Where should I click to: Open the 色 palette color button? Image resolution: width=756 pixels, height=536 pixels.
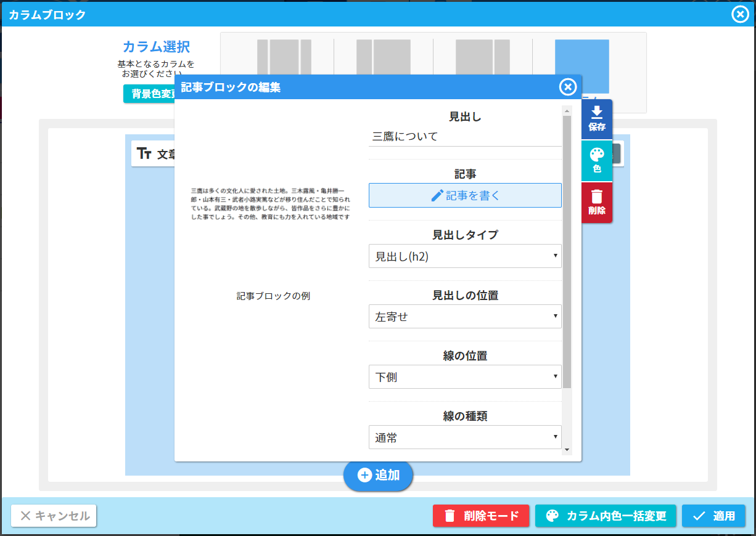click(x=596, y=160)
